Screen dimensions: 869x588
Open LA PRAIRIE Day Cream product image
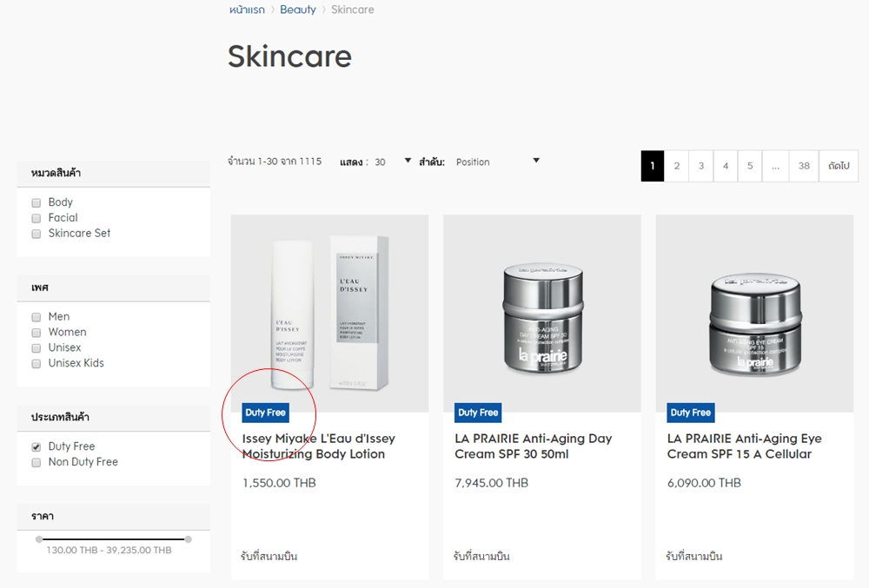click(x=542, y=314)
